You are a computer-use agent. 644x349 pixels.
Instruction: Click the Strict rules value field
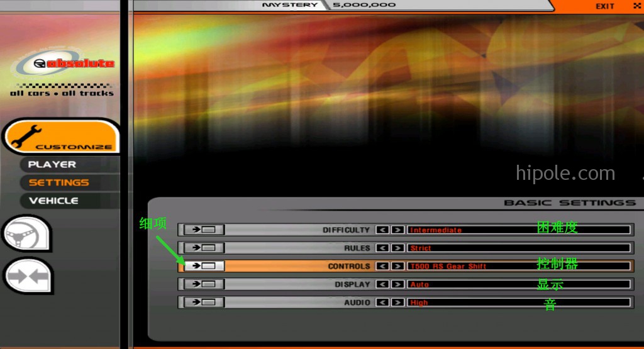(x=519, y=248)
